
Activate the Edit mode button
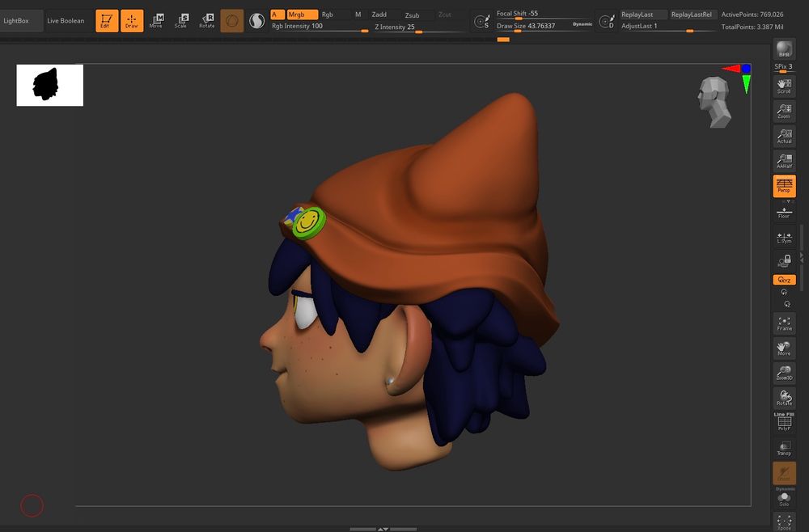pyautogui.click(x=107, y=21)
